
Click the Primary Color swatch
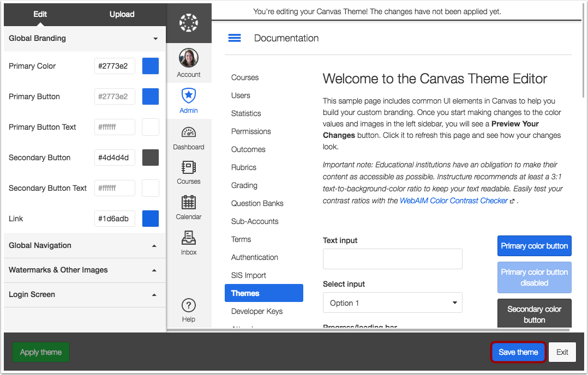151,66
